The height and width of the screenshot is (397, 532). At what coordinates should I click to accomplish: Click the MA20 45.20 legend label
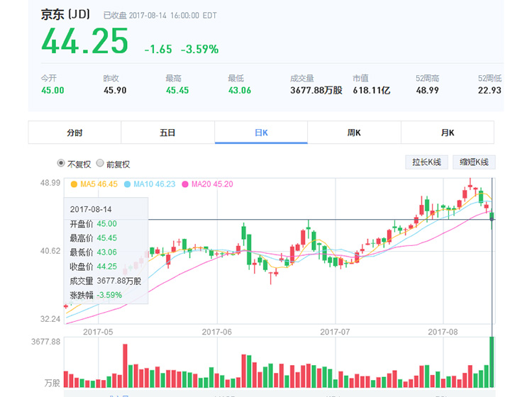(x=212, y=184)
